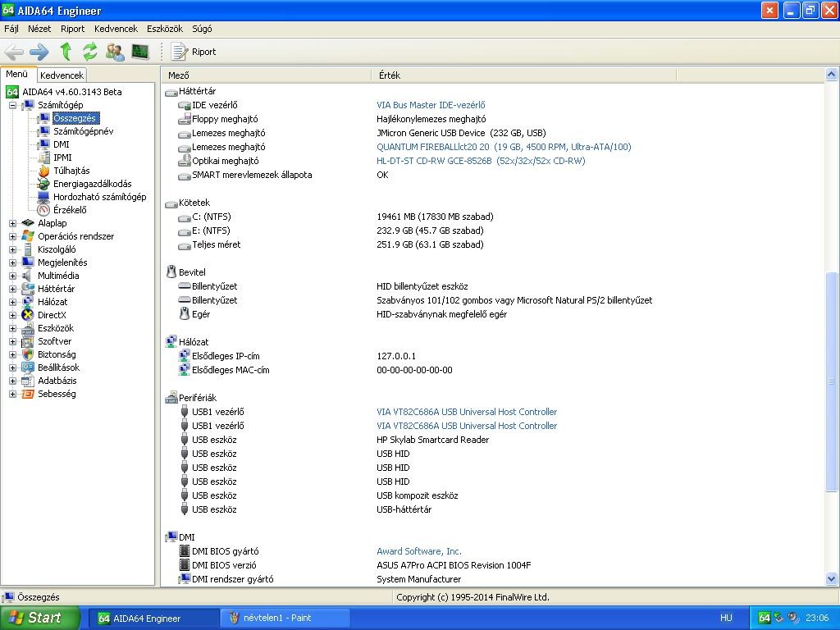Click the Elsődleges IP-cím network icon
This screenshot has width=840, height=630.
pos(185,356)
